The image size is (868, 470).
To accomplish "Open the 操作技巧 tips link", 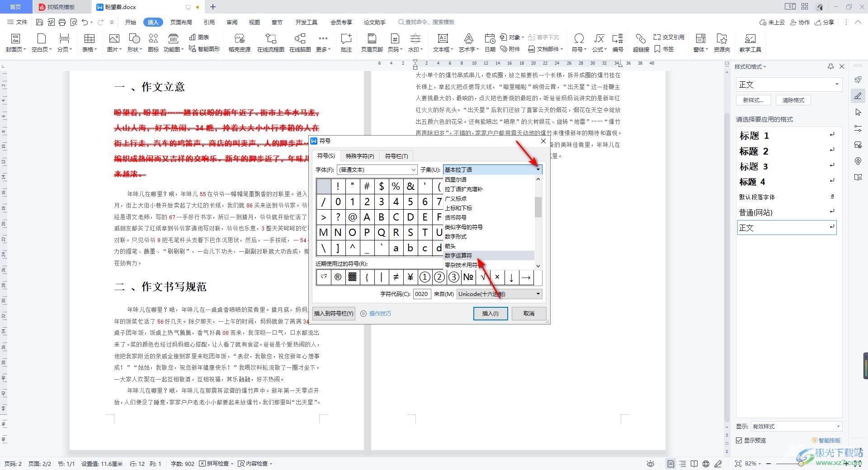I will [376, 313].
